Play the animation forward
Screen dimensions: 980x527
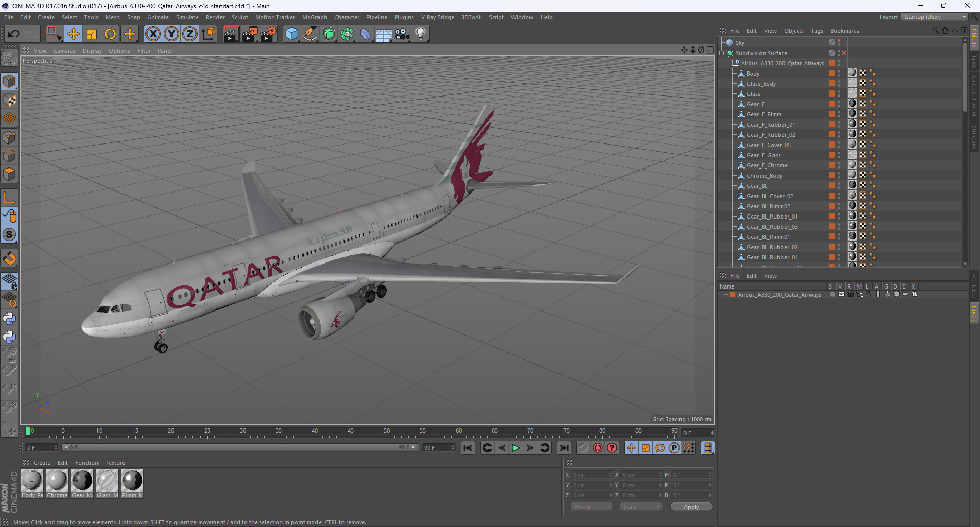pos(516,448)
